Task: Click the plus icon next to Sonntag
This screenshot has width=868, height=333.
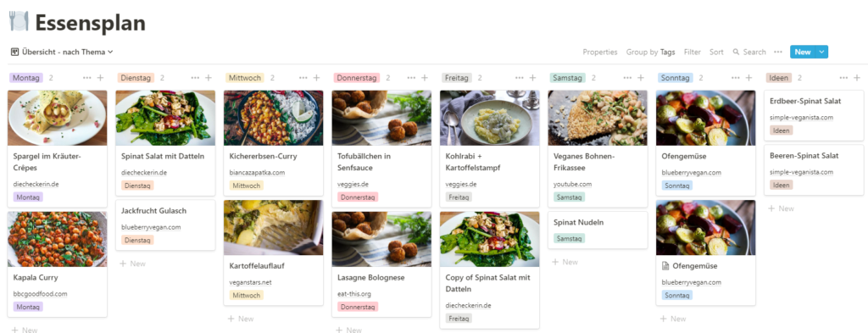Action: click(748, 78)
